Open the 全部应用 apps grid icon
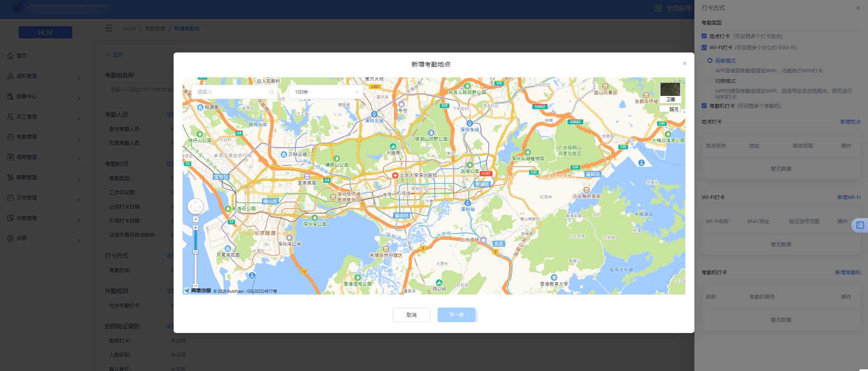The height and width of the screenshot is (371, 868). pos(659,8)
